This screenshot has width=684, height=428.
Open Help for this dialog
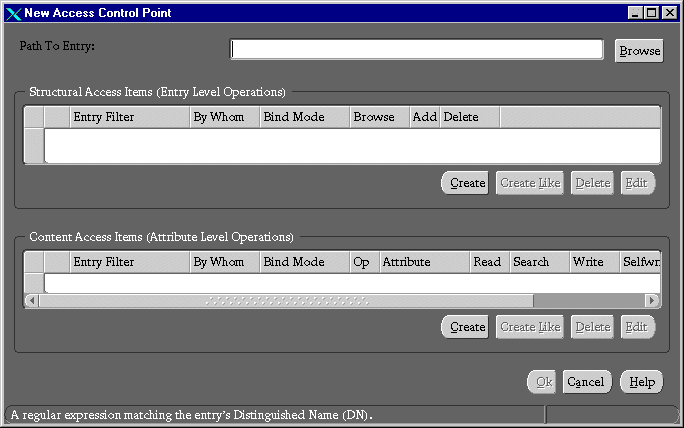tap(641, 382)
